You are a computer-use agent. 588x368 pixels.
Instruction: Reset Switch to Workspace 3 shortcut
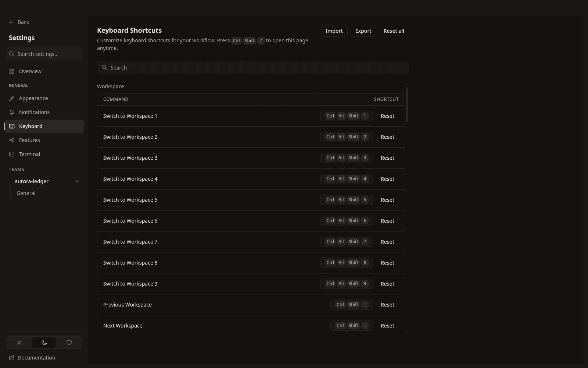coord(387,158)
